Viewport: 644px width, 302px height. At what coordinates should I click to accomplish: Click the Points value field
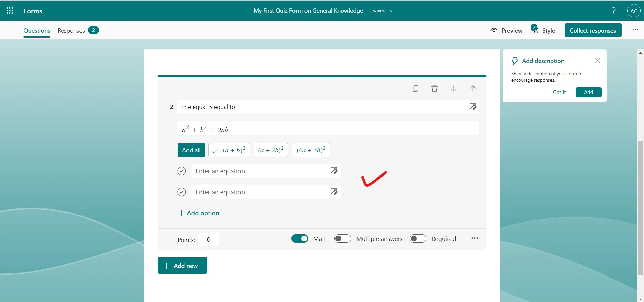pos(208,239)
